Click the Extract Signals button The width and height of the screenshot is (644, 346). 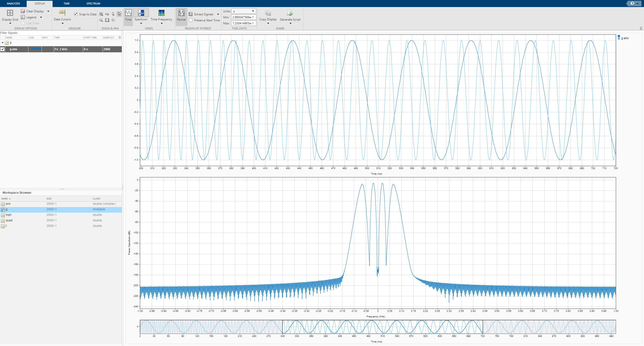click(x=201, y=14)
